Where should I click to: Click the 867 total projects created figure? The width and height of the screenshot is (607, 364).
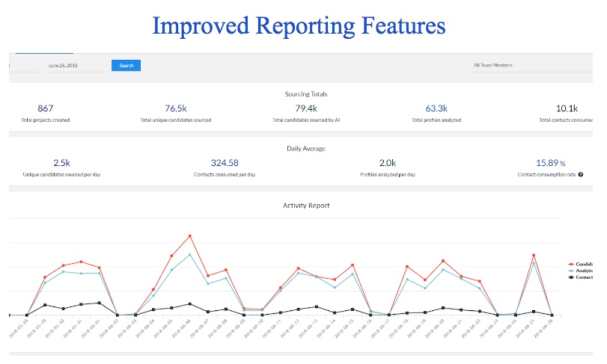click(x=46, y=108)
